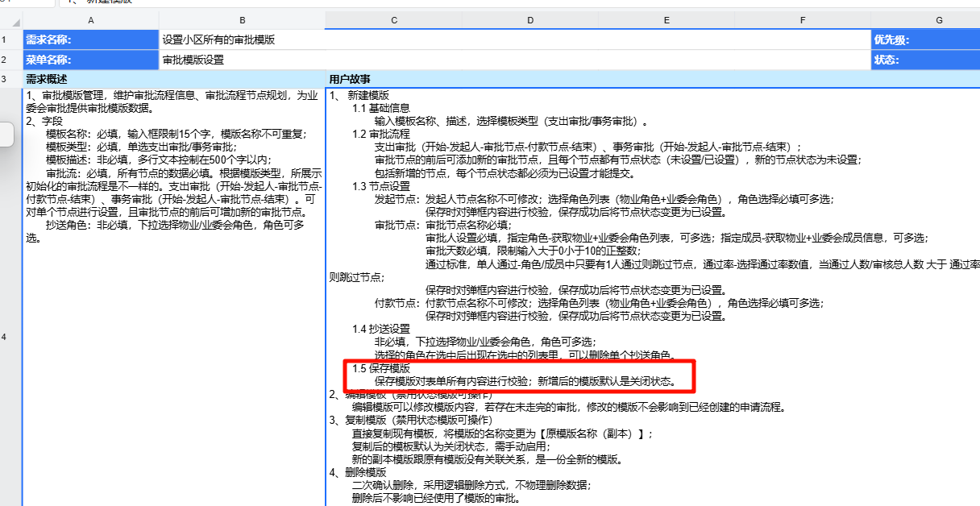Select column header D
The width and height of the screenshot is (980, 506).
coord(529,19)
